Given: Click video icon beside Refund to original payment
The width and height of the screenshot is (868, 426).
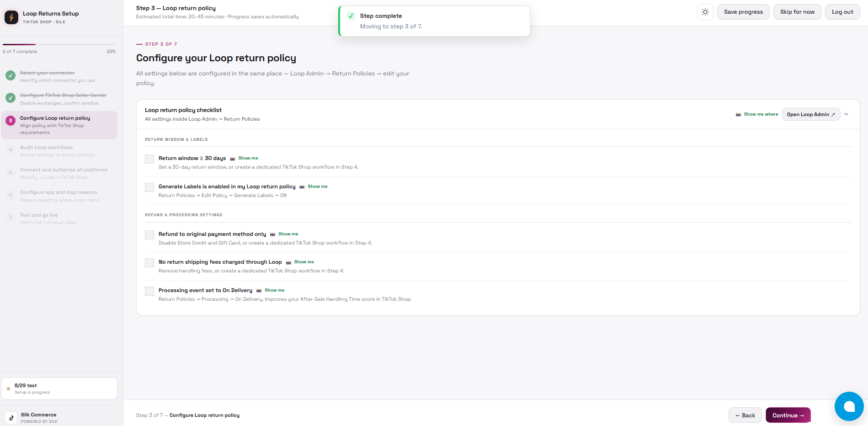Looking at the screenshot, I should (x=273, y=234).
